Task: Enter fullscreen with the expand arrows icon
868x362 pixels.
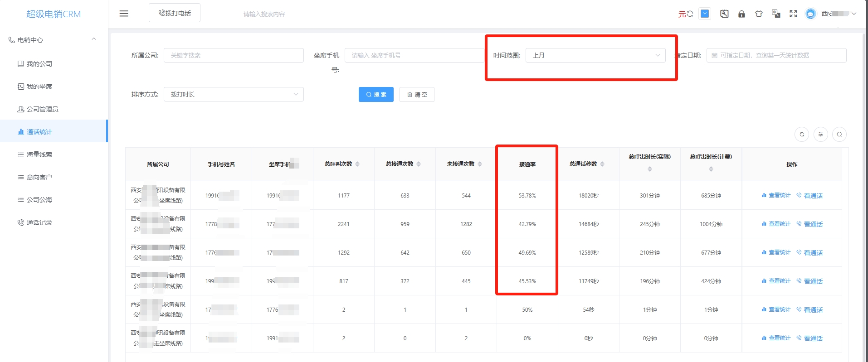Action: pos(793,14)
